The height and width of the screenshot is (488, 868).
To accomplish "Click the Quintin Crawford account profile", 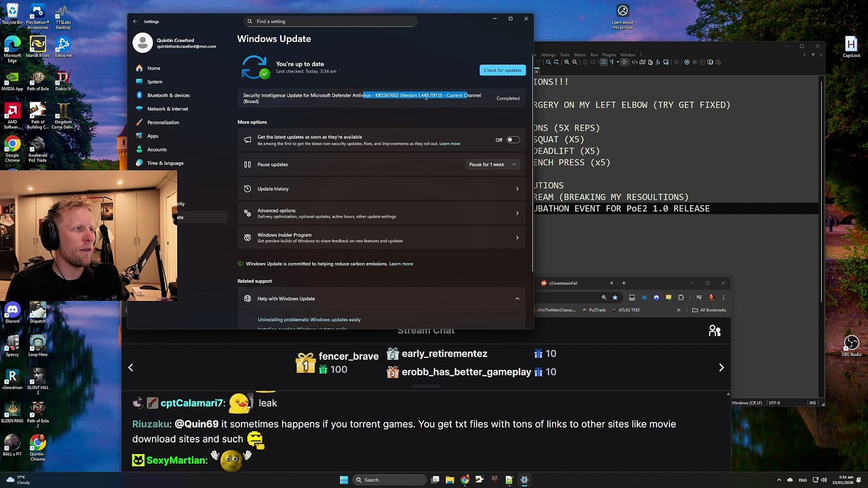I will click(175, 43).
